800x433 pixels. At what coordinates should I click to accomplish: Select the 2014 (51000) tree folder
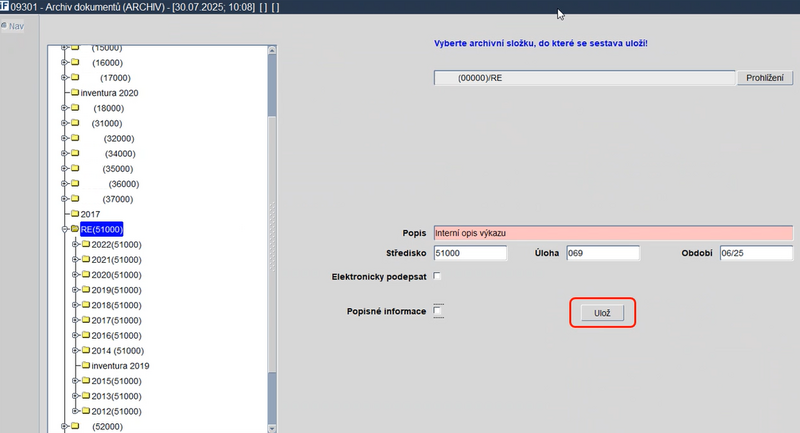pos(118,351)
